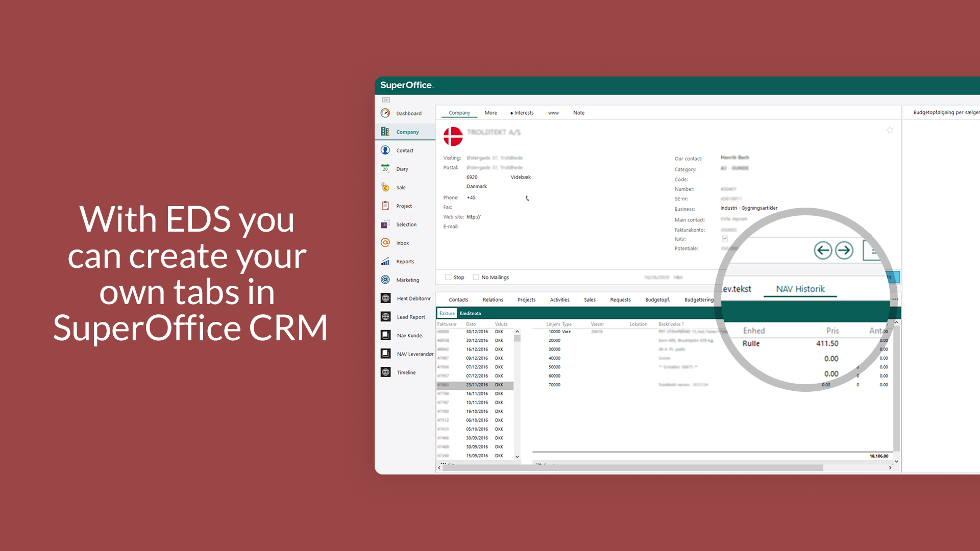Open the Company card tab
This screenshot has height=551, width=980.
(459, 113)
